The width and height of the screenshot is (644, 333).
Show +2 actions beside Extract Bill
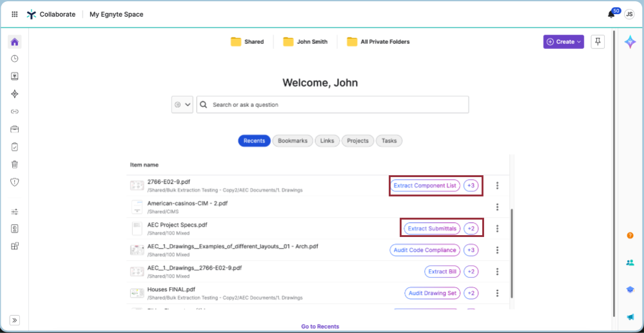point(471,271)
